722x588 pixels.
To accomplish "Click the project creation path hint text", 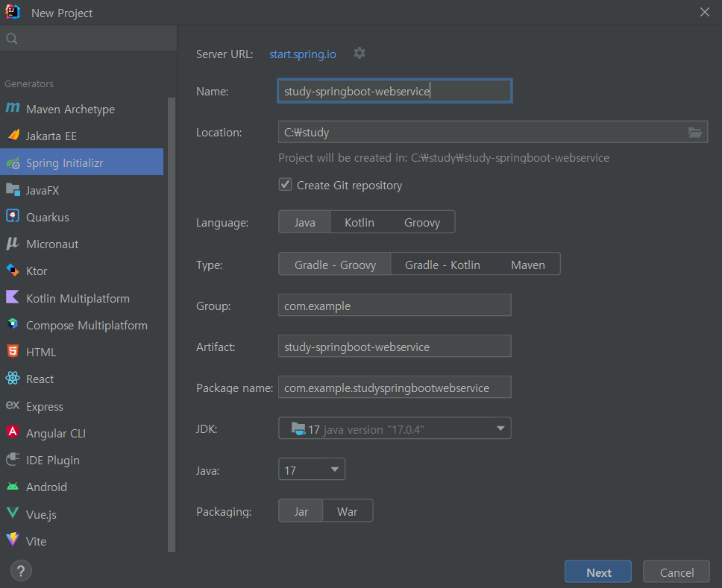I will tap(444, 158).
